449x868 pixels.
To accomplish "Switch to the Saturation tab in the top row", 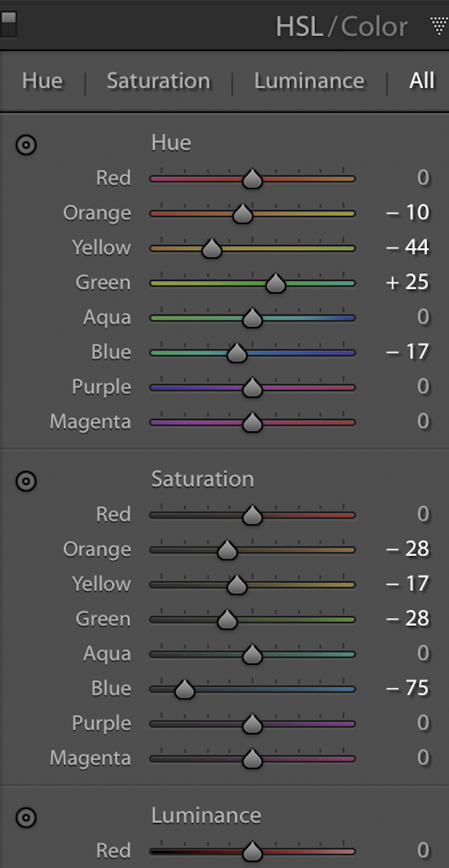I will click(x=158, y=81).
